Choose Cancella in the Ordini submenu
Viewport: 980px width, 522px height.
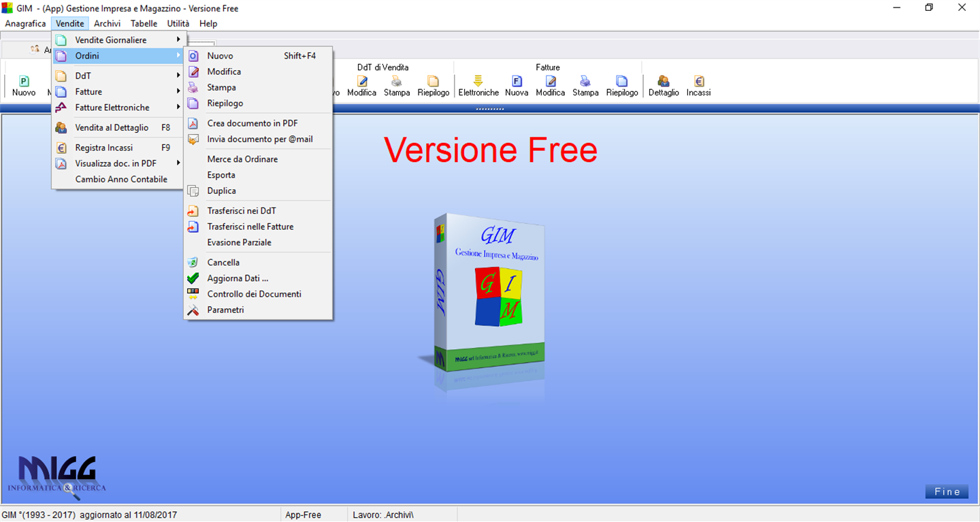coord(258,263)
